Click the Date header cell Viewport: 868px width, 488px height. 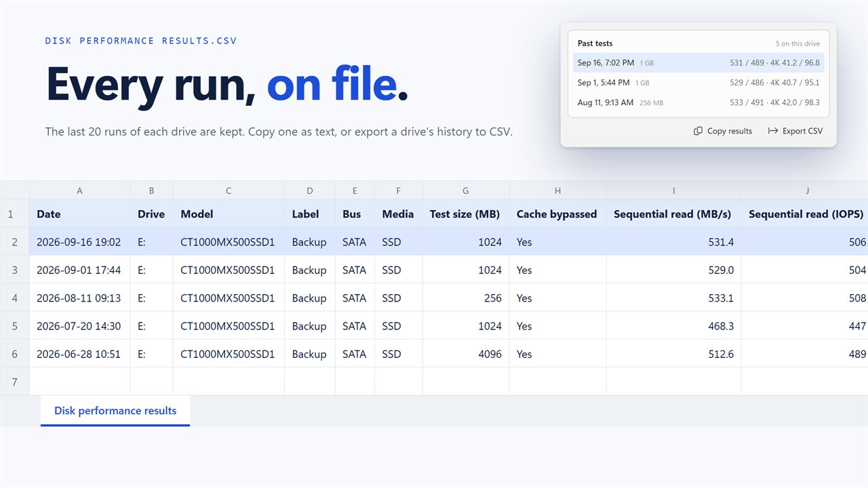click(x=79, y=213)
